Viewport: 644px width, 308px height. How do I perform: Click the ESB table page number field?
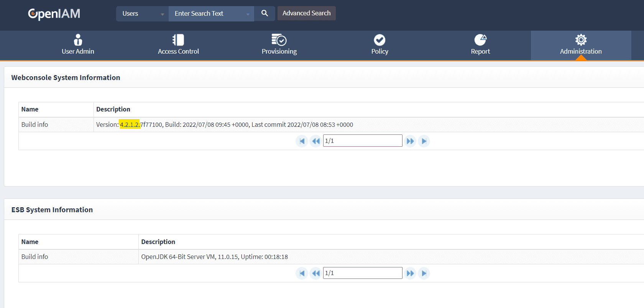coord(363,273)
